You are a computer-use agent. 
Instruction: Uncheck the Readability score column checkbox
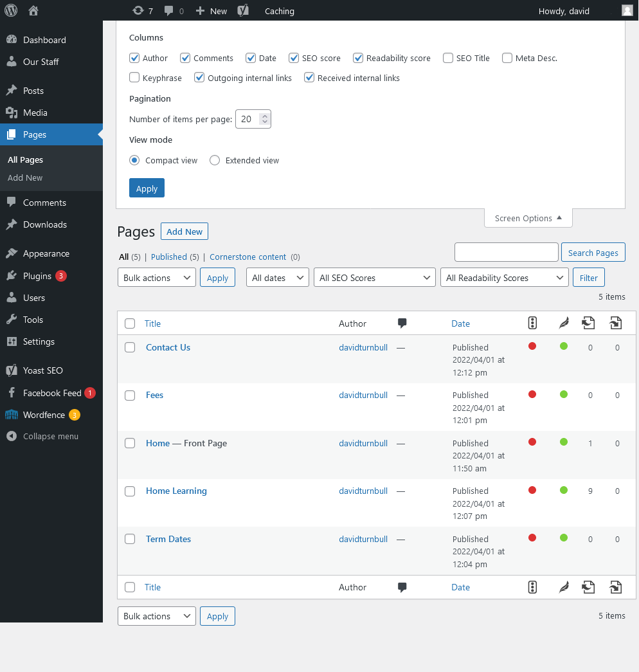(x=358, y=58)
